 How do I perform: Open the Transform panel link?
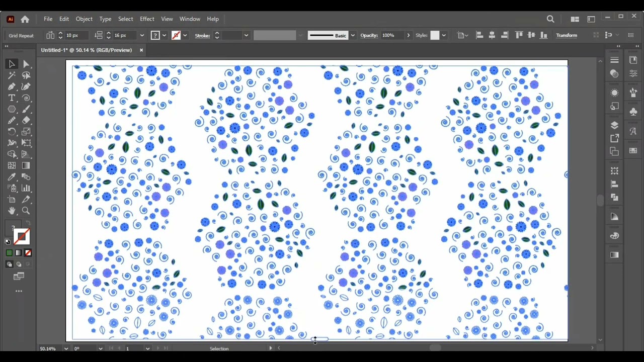567,35
